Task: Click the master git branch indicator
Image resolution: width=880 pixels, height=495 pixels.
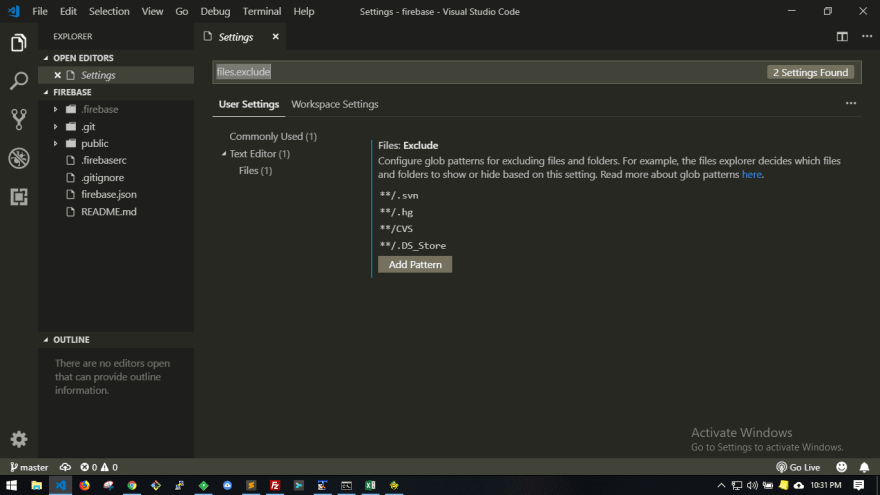Action: [29, 467]
